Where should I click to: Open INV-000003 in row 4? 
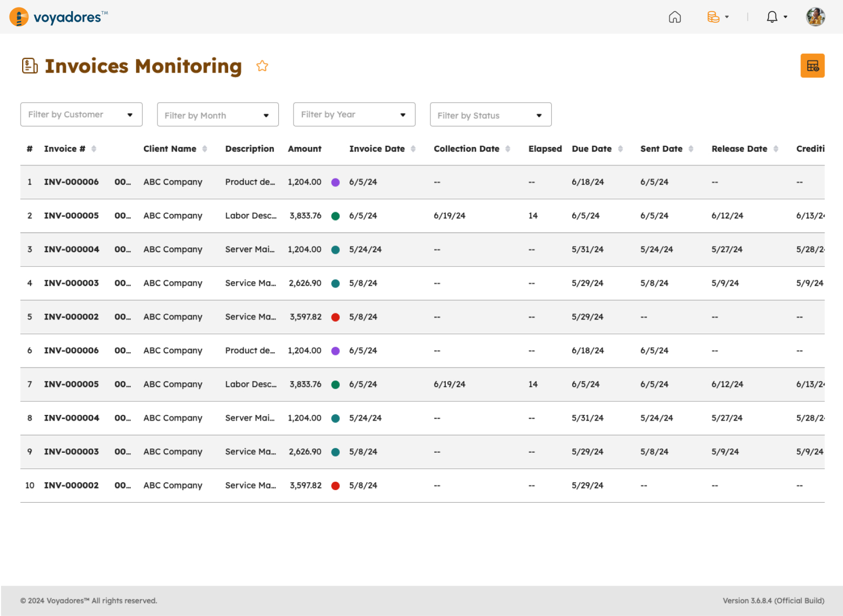click(71, 283)
